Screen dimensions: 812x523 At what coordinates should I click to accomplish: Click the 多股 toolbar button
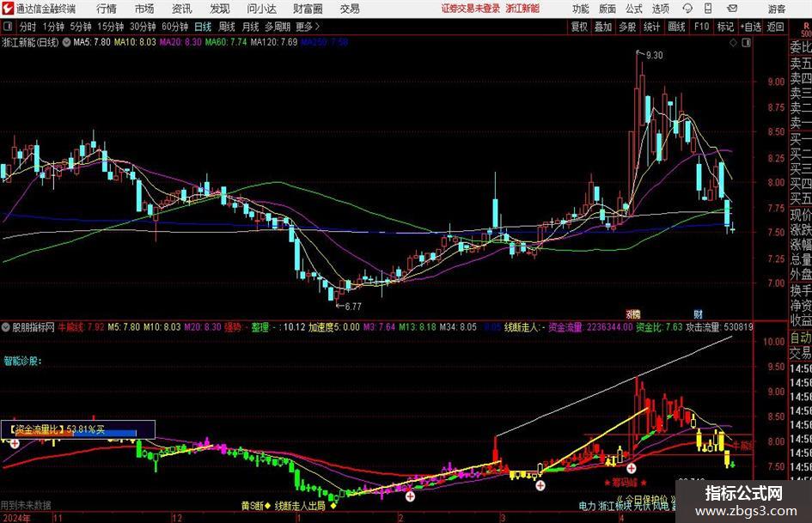point(627,27)
